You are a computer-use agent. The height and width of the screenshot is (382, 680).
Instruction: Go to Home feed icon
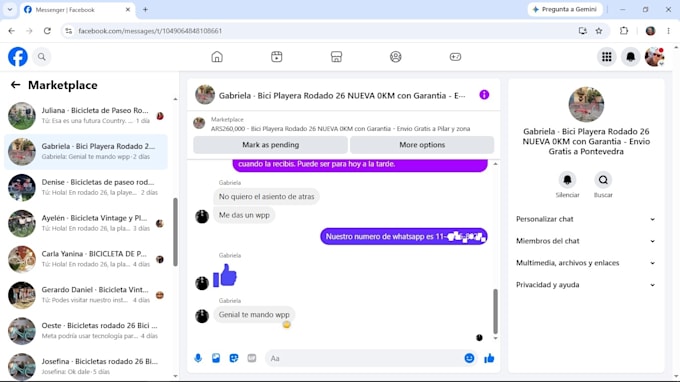pyautogui.click(x=217, y=57)
